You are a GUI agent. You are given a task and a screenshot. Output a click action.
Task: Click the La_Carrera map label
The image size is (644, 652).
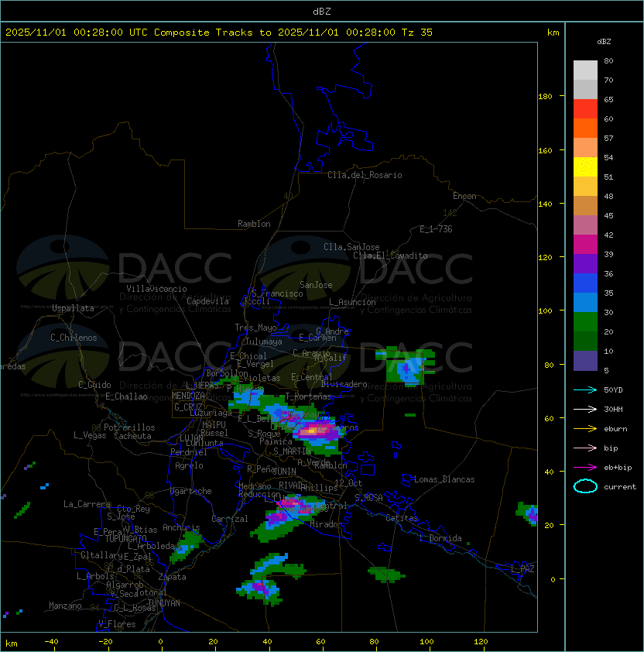pyautogui.click(x=87, y=504)
